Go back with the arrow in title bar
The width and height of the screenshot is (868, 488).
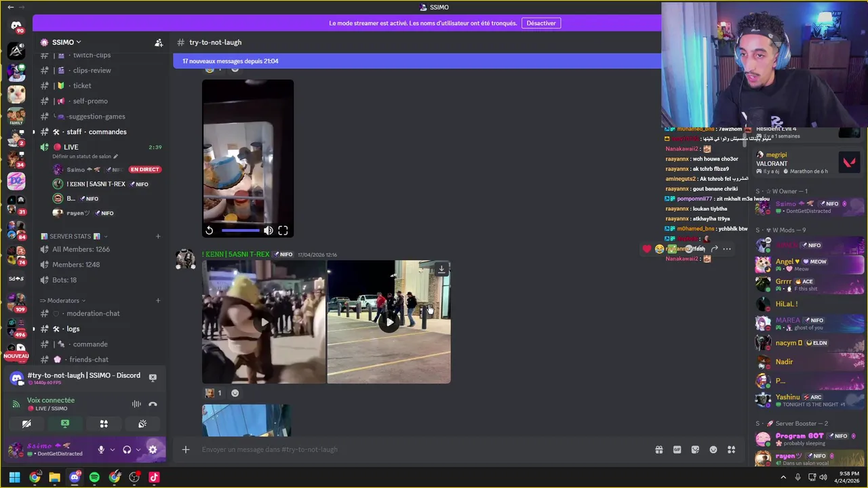point(10,7)
